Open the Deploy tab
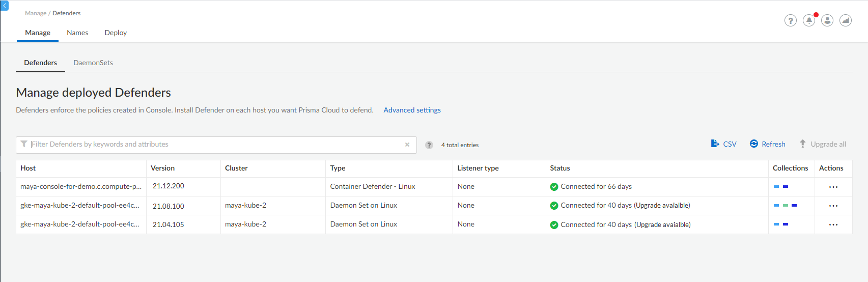This screenshot has width=868, height=282. click(116, 33)
